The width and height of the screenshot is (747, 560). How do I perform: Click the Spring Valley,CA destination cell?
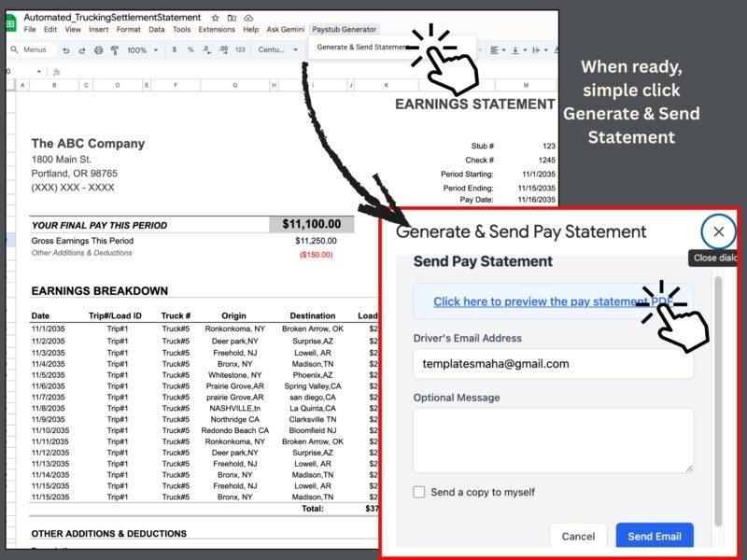point(313,386)
